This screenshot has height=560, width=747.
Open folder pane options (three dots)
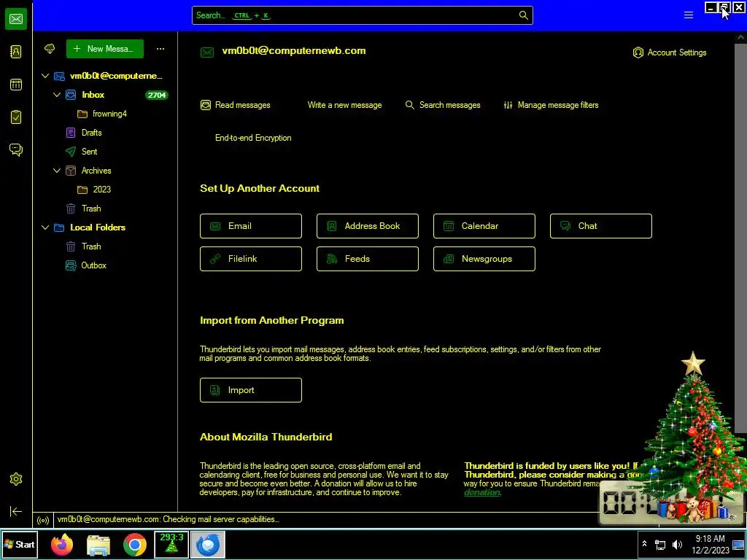pyautogui.click(x=160, y=49)
